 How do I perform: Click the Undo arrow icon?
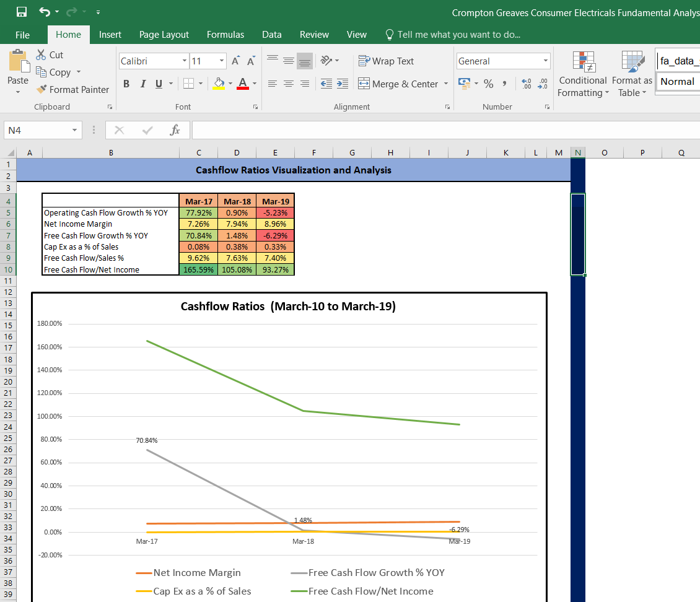pyautogui.click(x=44, y=12)
